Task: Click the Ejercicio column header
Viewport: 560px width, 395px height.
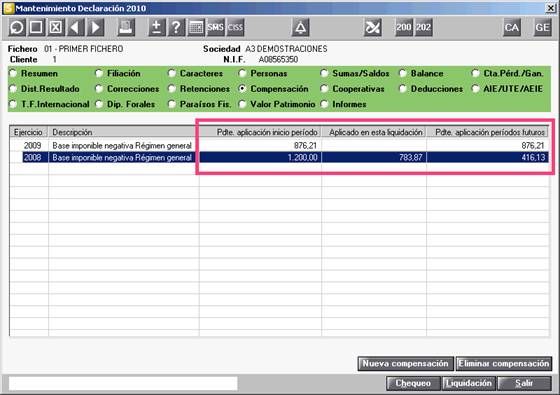Action: coord(29,132)
